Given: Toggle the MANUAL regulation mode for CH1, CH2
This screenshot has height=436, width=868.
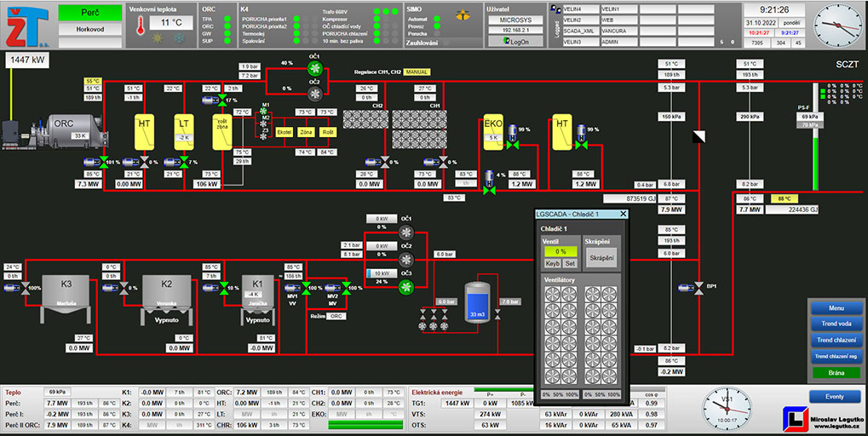Looking at the screenshot, I should 417,72.
